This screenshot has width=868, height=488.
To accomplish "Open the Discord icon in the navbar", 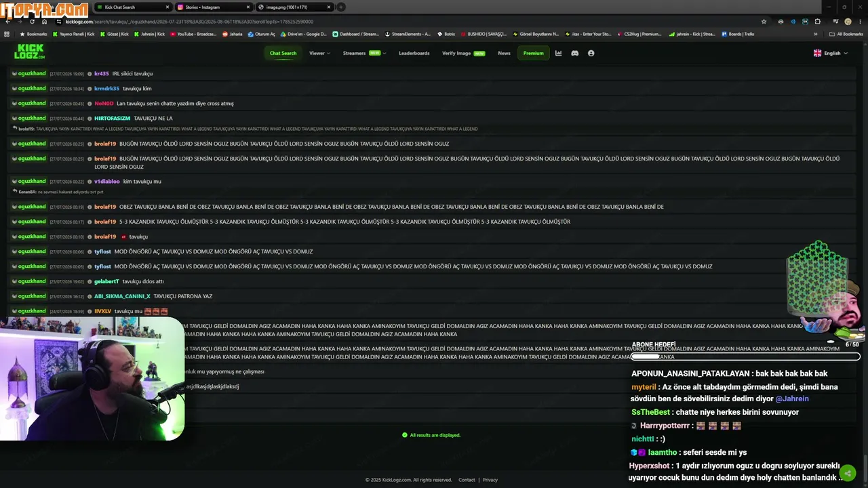I will point(575,53).
